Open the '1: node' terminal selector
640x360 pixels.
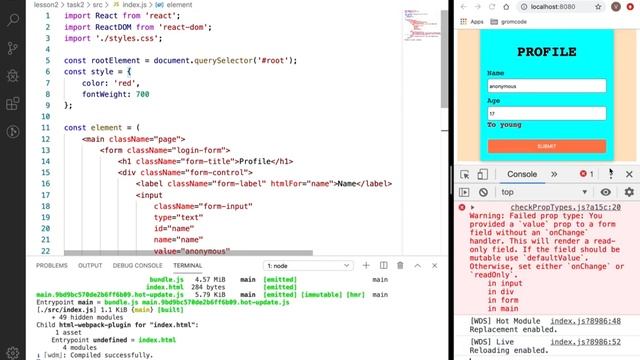pos(308,266)
